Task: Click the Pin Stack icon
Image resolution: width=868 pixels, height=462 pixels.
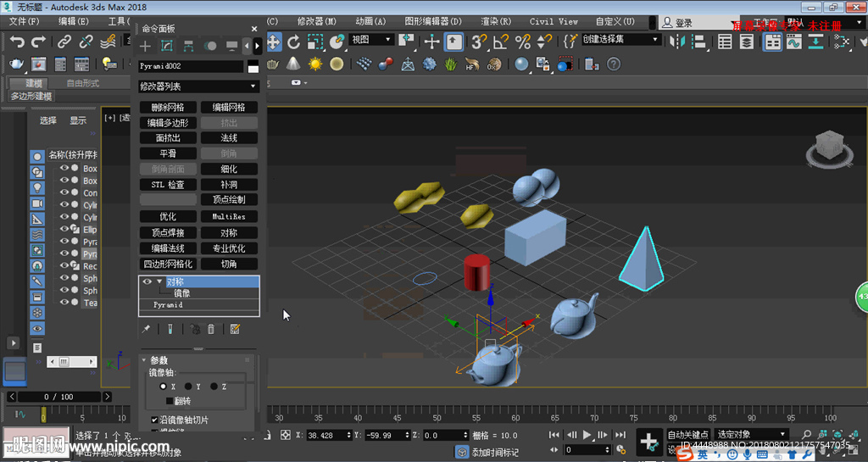Action: [146, 329]
